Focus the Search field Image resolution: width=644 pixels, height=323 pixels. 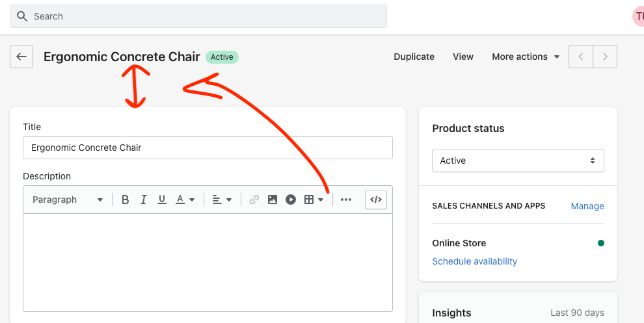click(198, 16)
